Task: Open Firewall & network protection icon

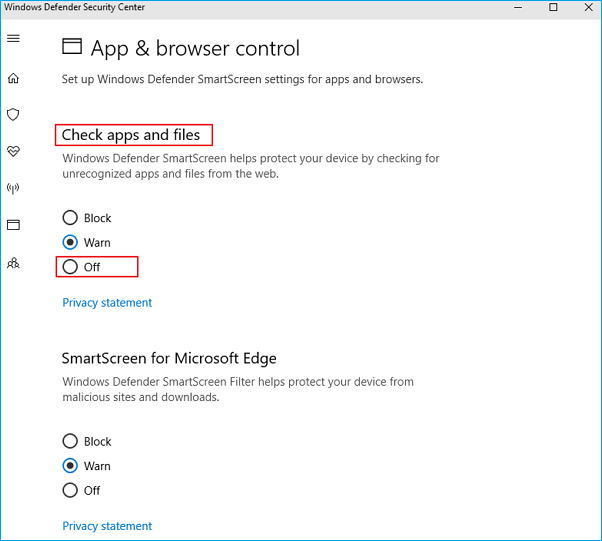Action: point(13,188)
